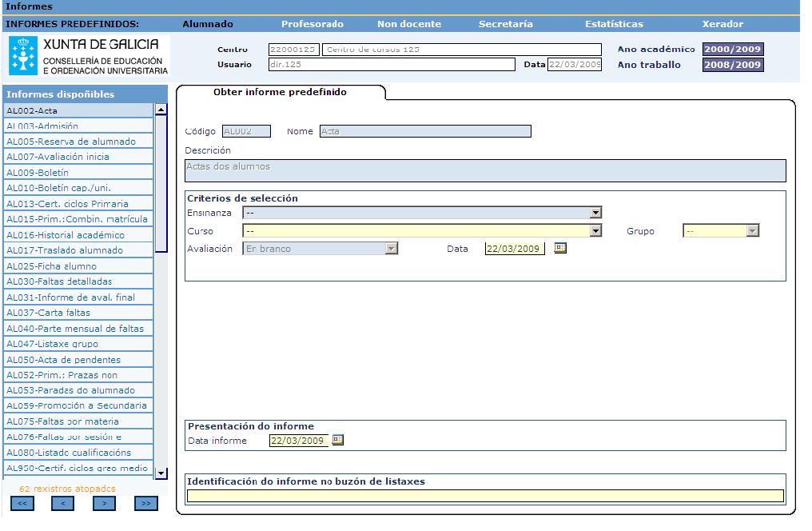Open the calendar picker beside the Avaliación Data field

(x=559, y=249)
